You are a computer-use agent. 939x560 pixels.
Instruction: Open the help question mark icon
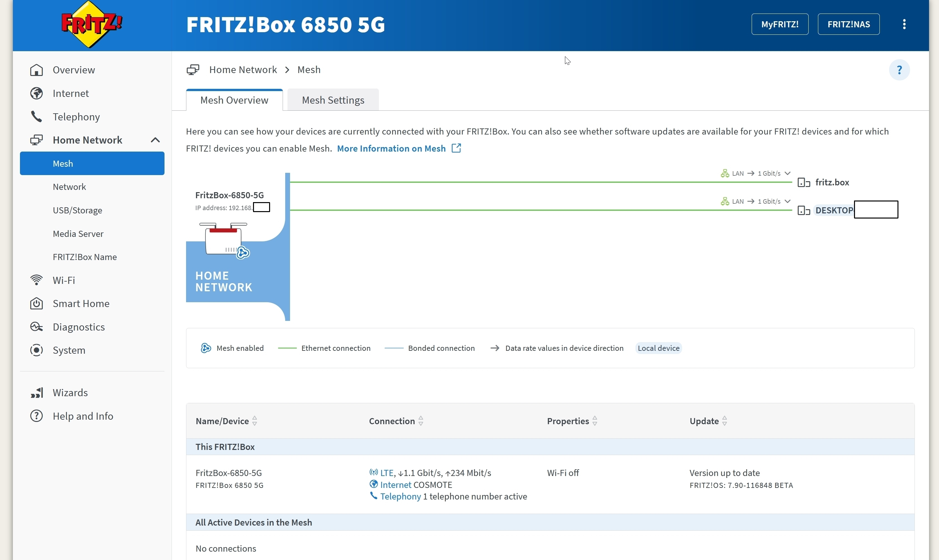(x=899, y=70)
